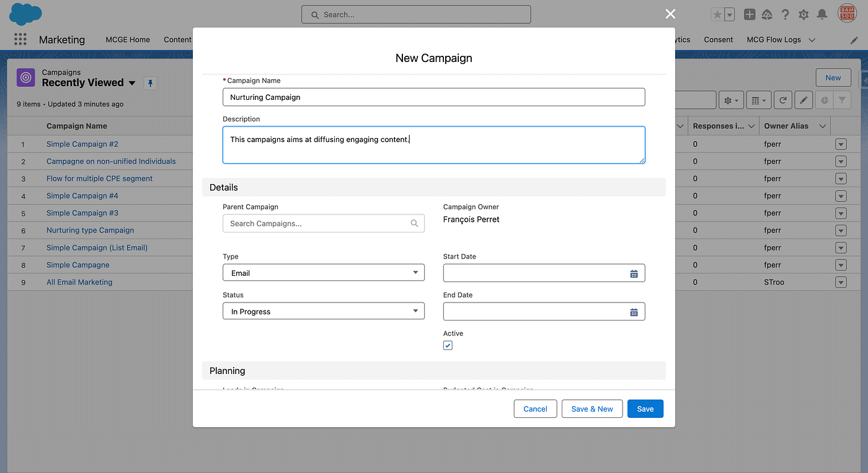Click the list refresh icon
This screenshot has width=868, height=473.
click(x=783, y=100)
